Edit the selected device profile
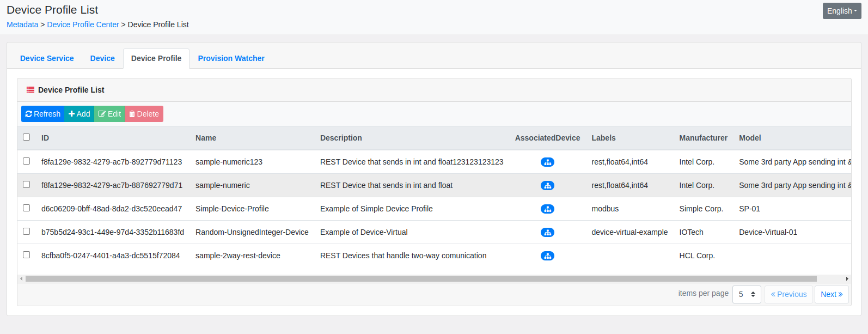Viewport: 868px width, 334px height. (109, 114)
